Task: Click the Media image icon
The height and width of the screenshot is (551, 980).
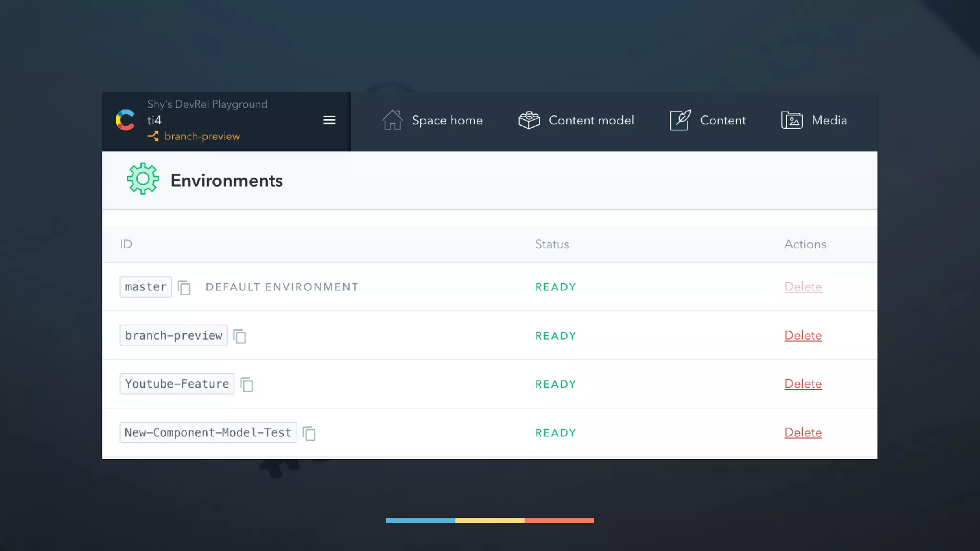Action: [x=792, y=120]
